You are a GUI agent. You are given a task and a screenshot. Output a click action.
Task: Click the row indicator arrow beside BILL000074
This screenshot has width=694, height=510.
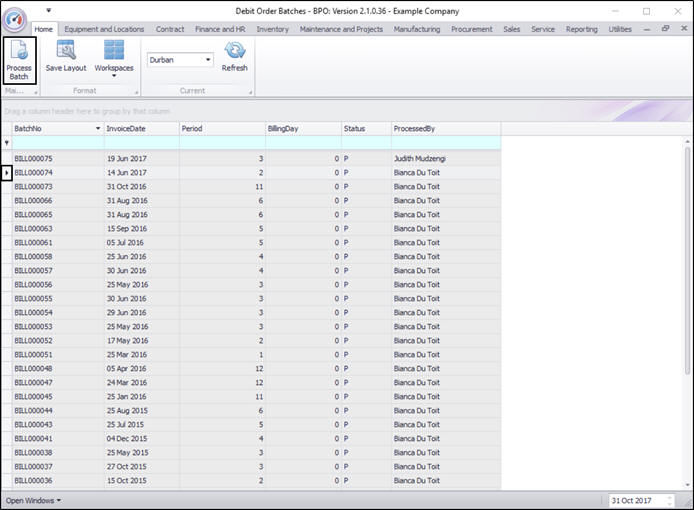pyautogui.click(x=6, y=173)
